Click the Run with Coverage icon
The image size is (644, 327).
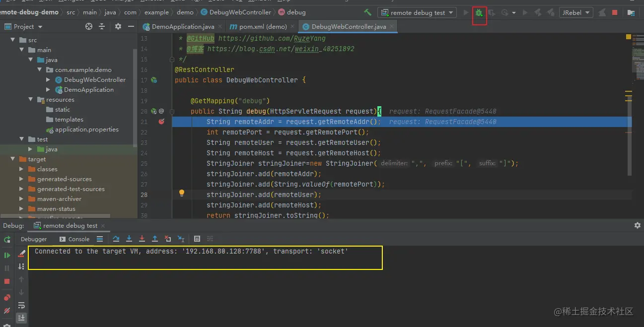point(492,13)
